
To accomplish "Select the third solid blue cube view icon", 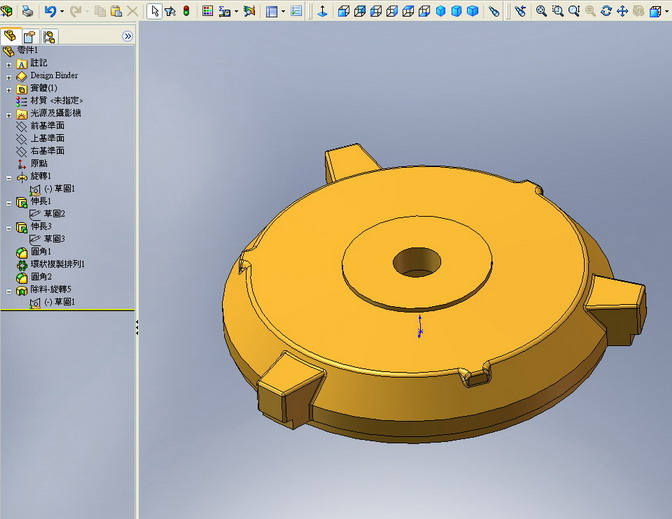I will [x=472, y=11].
